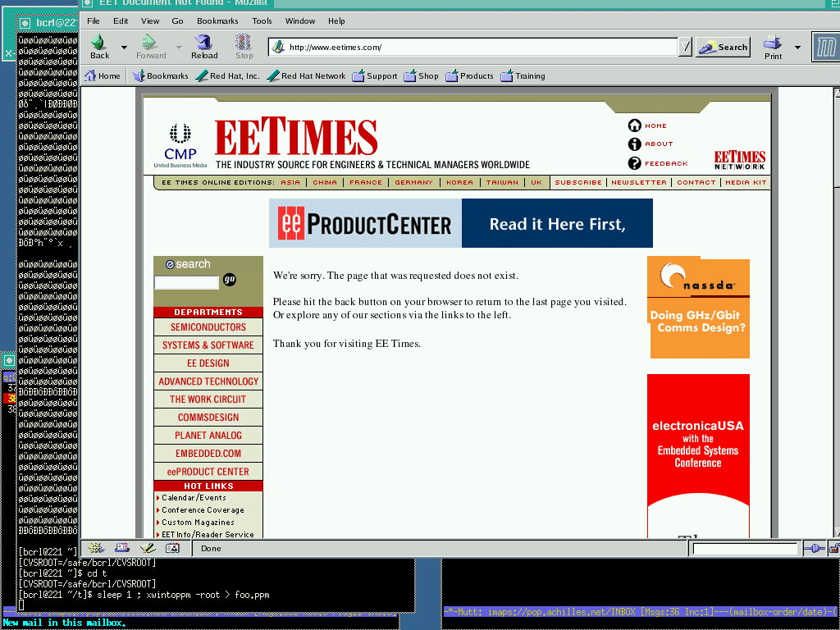Open Address Book from the status bar icon

[x=172, y=548]
